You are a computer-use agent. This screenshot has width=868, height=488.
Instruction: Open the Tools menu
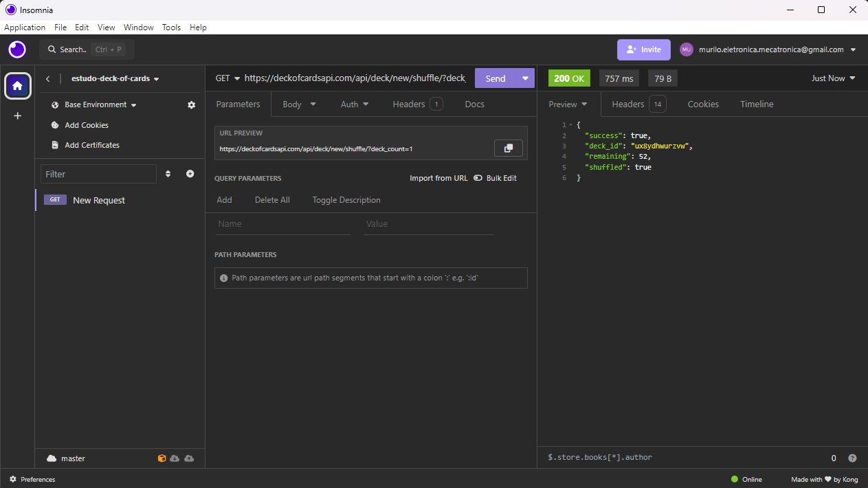(171, 27)
